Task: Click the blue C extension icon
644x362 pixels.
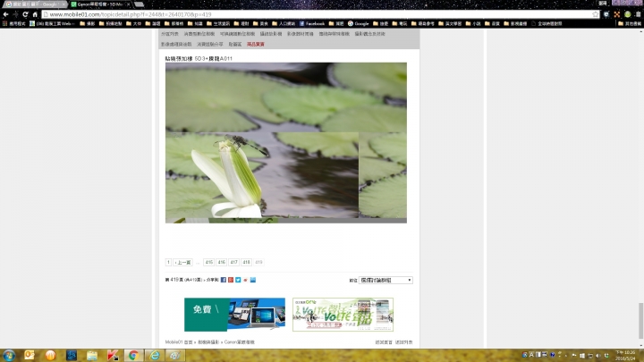Action: [606, 14]
